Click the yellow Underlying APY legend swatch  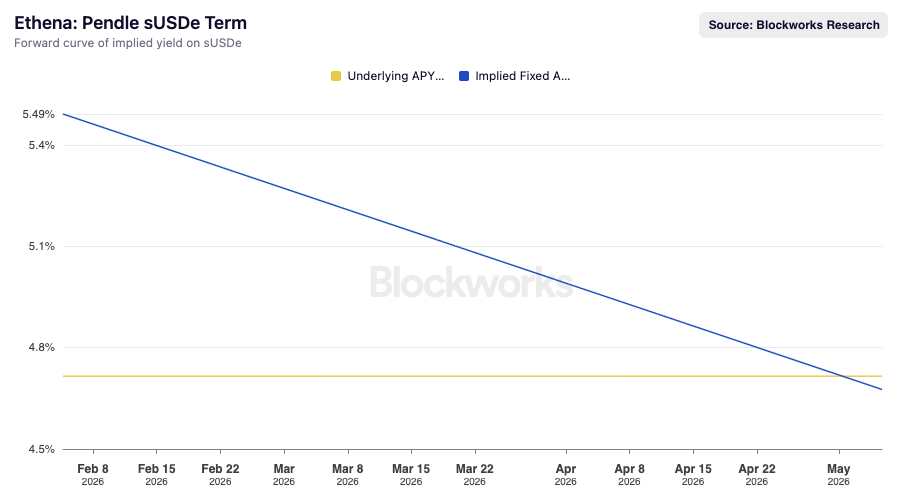[x=336, y=76]
